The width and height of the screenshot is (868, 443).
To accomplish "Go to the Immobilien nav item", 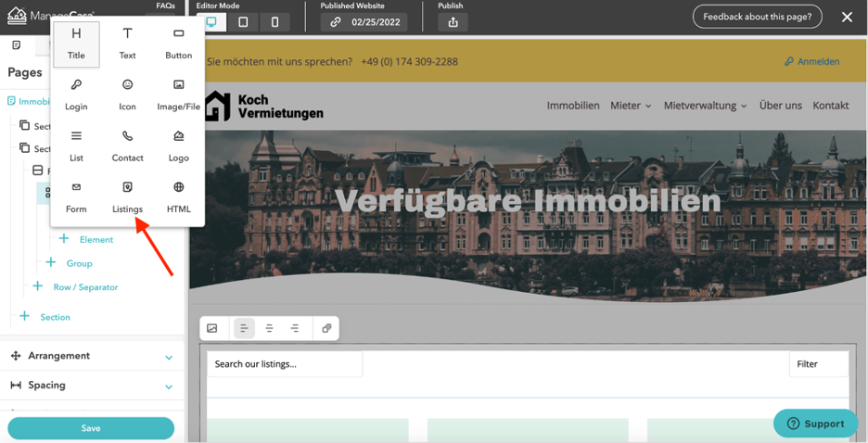I will tap(572, 106).
